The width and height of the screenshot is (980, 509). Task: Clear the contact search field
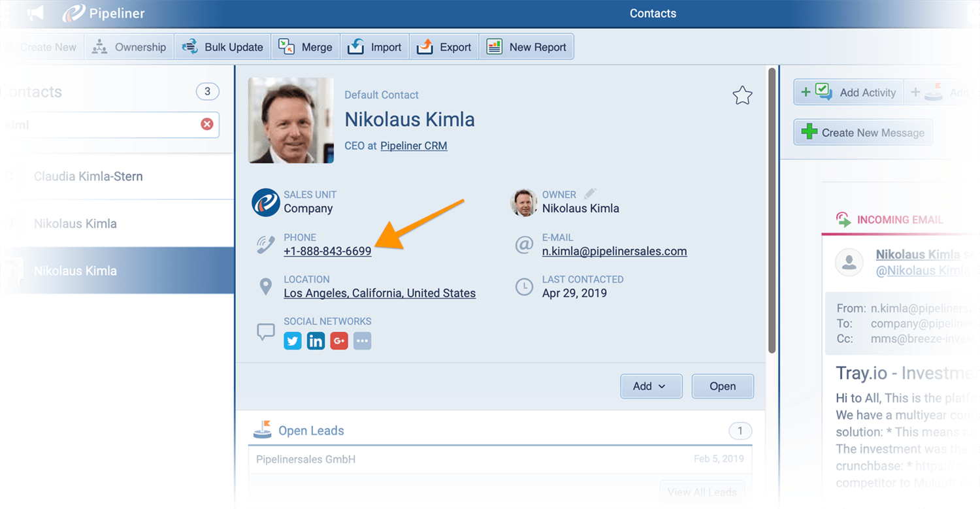tap(207, 124)
